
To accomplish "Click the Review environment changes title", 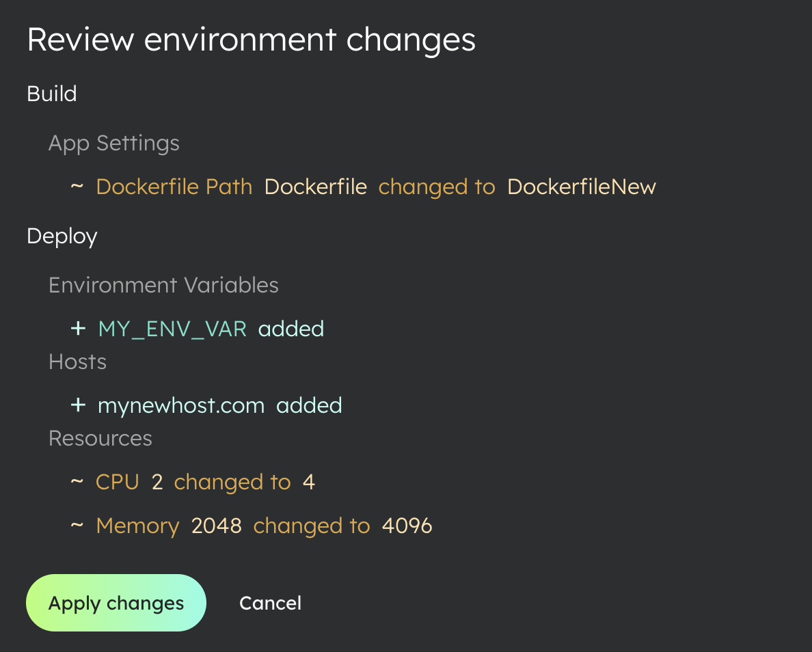I will click(251, 39).
